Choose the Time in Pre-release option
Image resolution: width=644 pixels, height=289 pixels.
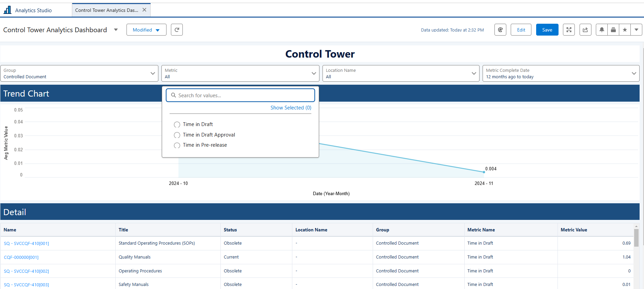pos(177,145)
